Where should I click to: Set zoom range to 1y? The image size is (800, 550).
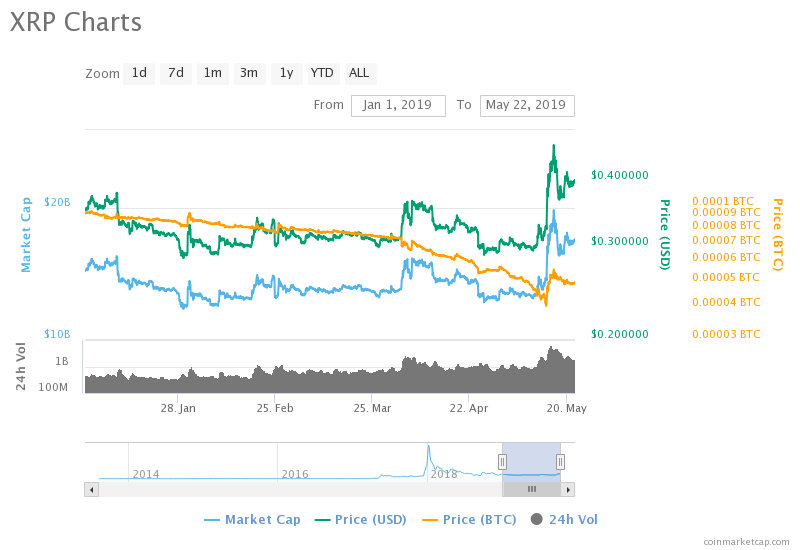point(287,73)
